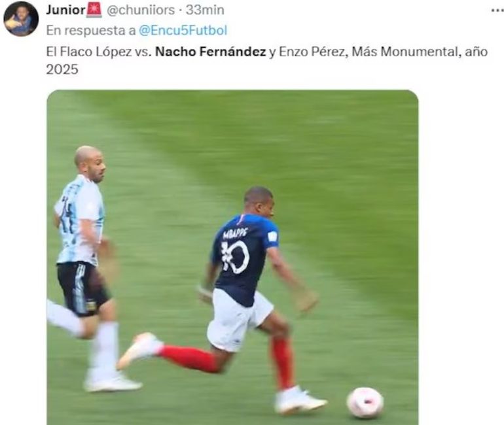Open the three-dots more options menu
This screenshot has height=425, width=504.
point(497,10)
